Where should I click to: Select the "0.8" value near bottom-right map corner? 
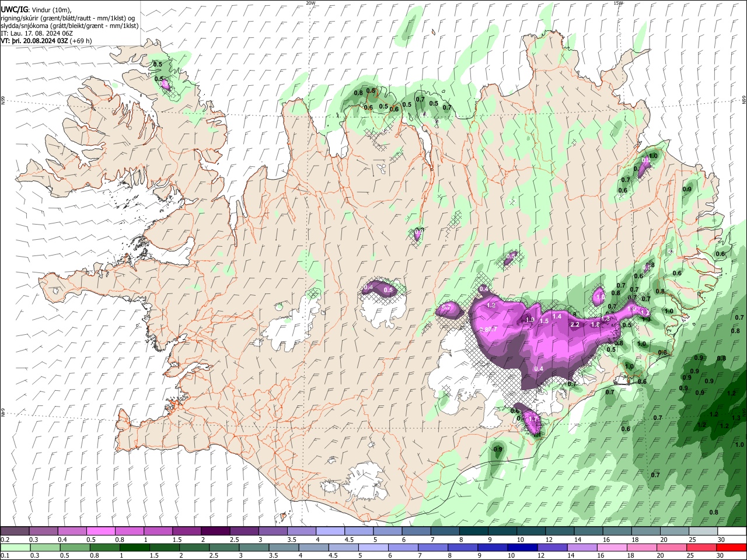point(714,512)
